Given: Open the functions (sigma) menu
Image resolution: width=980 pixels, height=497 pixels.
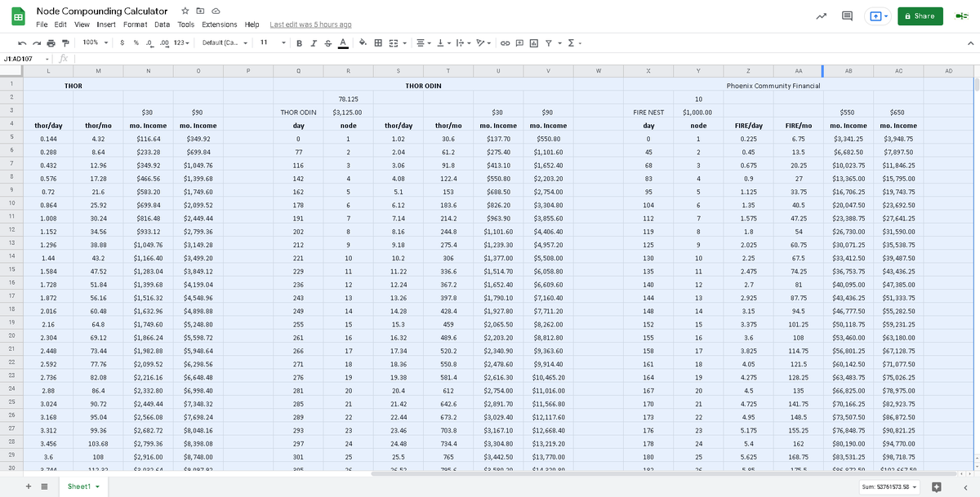Looking at the screenshot, I should point(573,42).
